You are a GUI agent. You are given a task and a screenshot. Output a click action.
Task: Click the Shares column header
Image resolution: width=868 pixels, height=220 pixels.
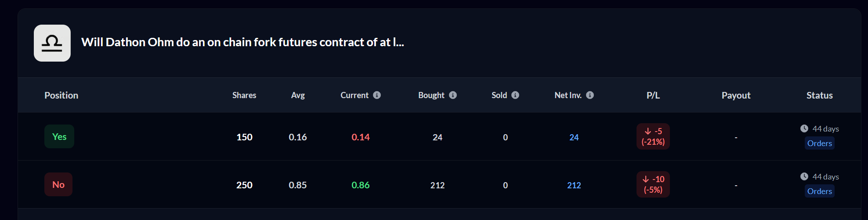tap(244, 95)
